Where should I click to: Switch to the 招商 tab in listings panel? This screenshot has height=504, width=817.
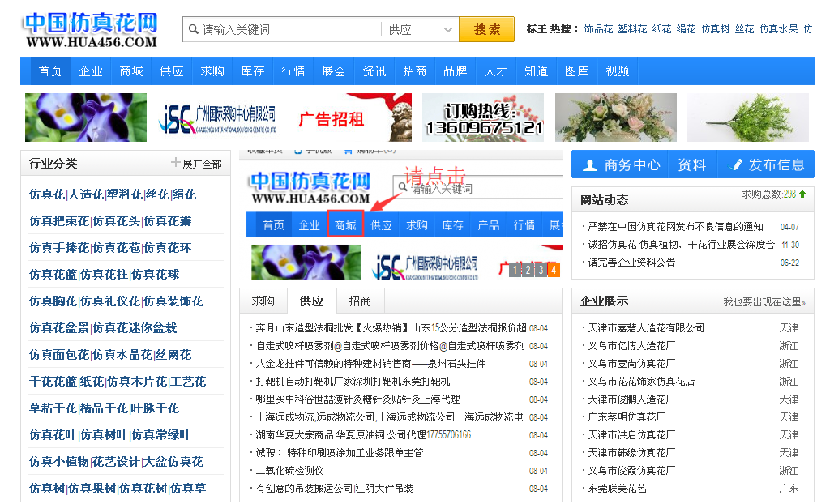click(360, 301)
